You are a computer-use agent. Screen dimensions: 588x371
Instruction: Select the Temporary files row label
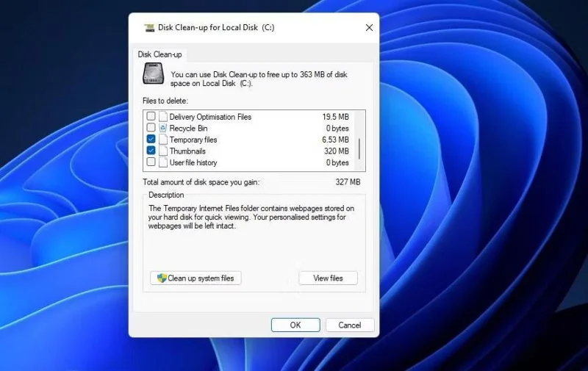click(x=193, y=140)
